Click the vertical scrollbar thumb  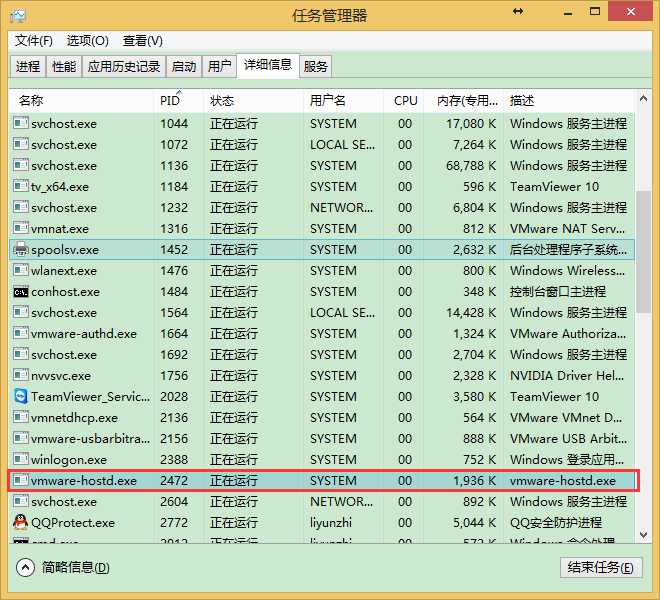(x=643, y=252)
